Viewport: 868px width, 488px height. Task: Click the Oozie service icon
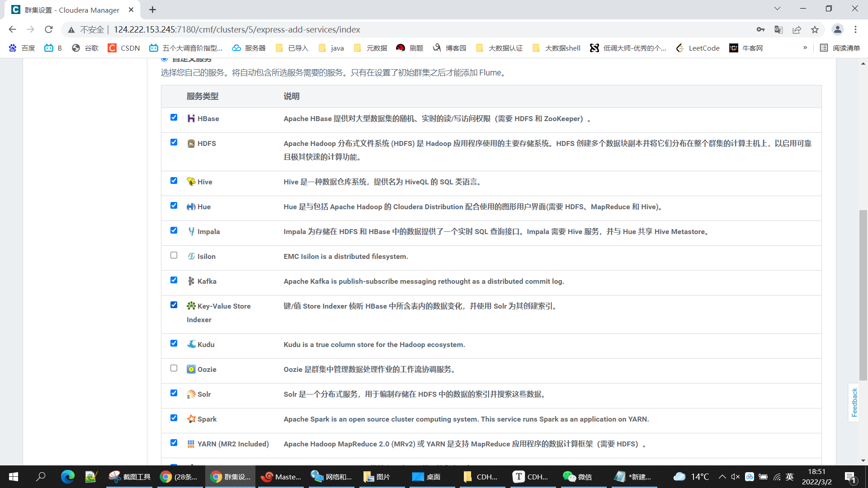pyautogui.click(x=191, y=369)
